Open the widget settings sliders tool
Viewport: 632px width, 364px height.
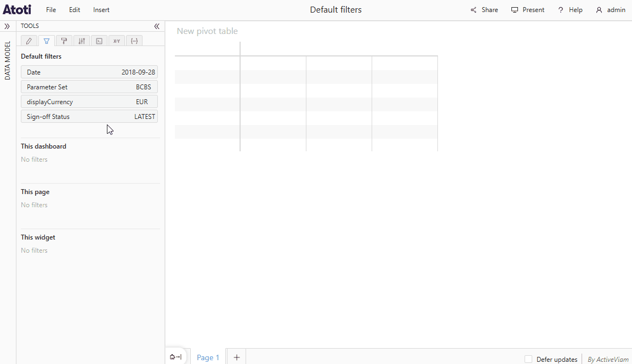81,41
